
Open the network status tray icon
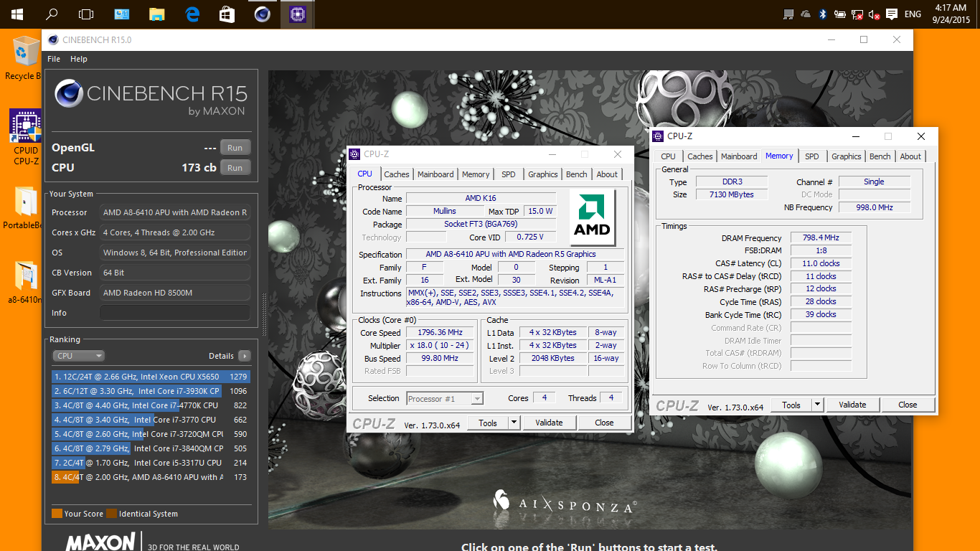click(x=857, y=14)
